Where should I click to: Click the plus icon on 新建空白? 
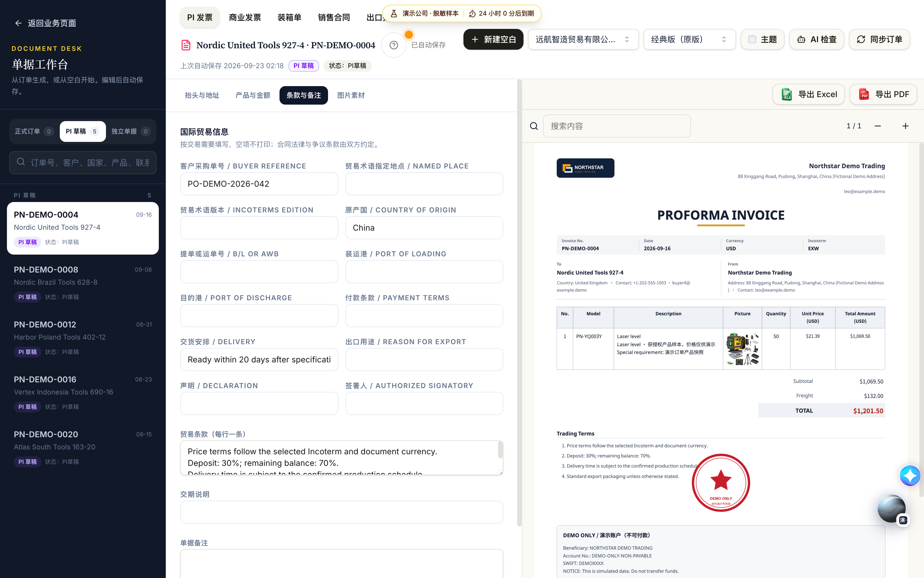click(475, 39)
